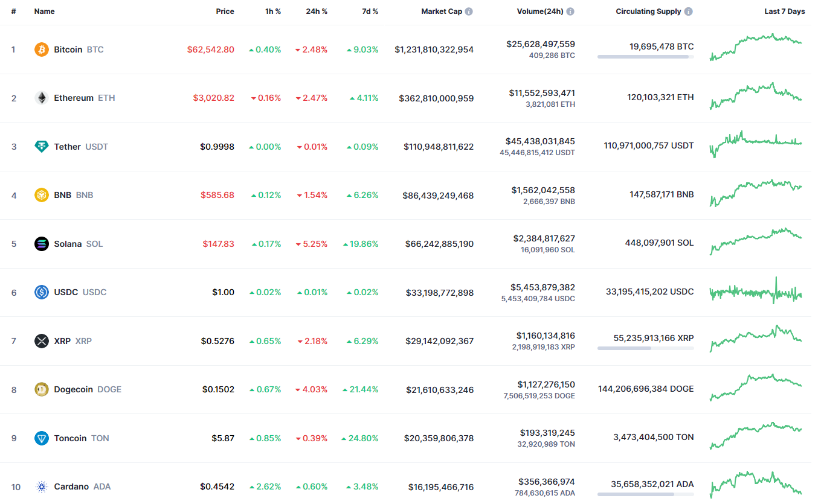Click the Market Cap info icon
821x504 pixels.
tap(469, 11)
